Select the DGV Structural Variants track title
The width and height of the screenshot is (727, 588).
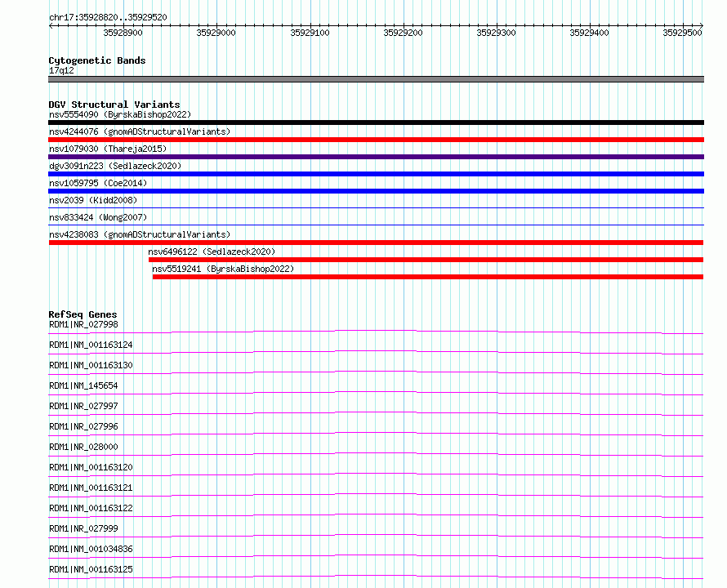(x=114, y=105)
